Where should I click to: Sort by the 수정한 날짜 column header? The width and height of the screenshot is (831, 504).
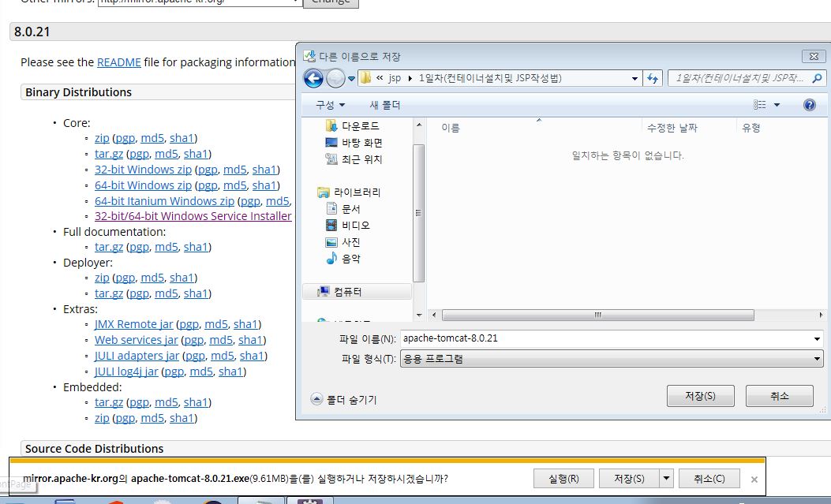click(x=672, y=128)
